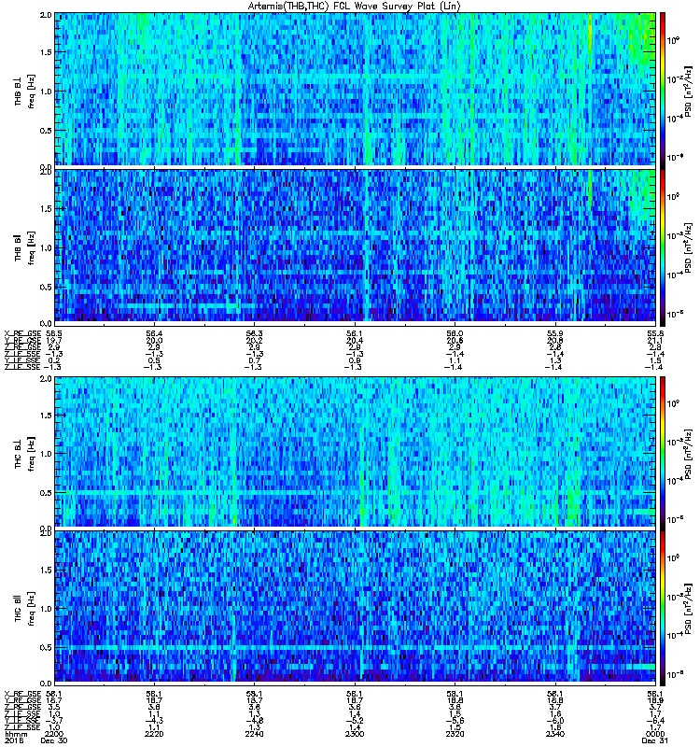This screenshot has height=747, width=700.
Task: Click the THC Y_LE_SSE value '-4.8'
Action: pyautogui.click(x=254, y=721)
